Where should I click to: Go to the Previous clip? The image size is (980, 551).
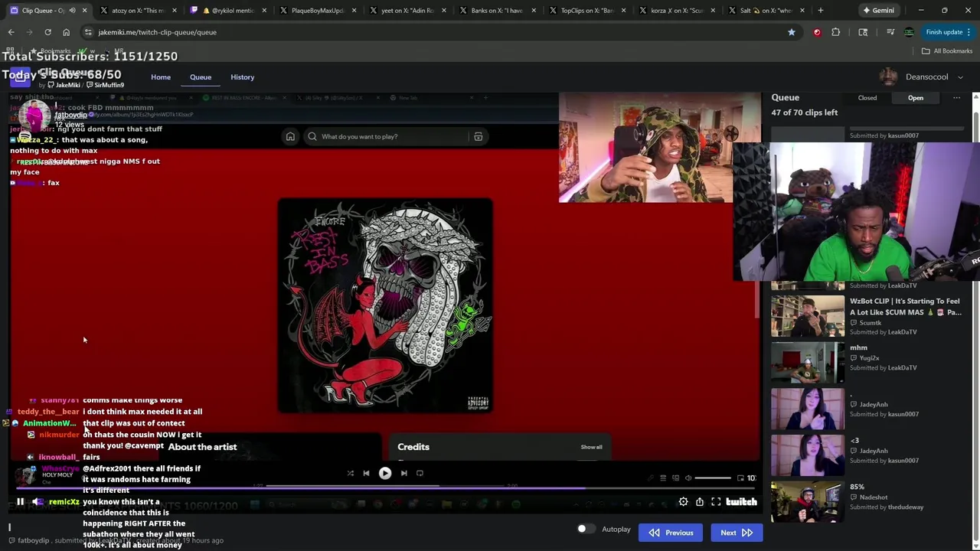(x=671, y=533)
